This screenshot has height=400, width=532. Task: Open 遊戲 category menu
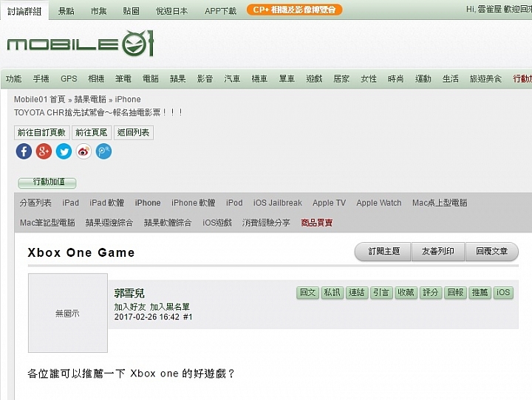tap(314, 79)
